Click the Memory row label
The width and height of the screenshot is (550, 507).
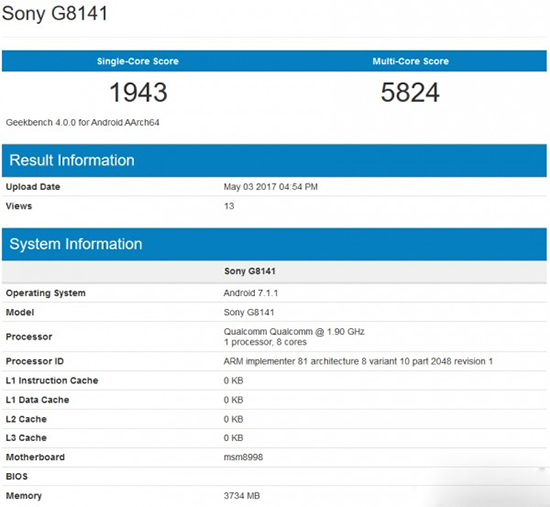coord(24,496)
